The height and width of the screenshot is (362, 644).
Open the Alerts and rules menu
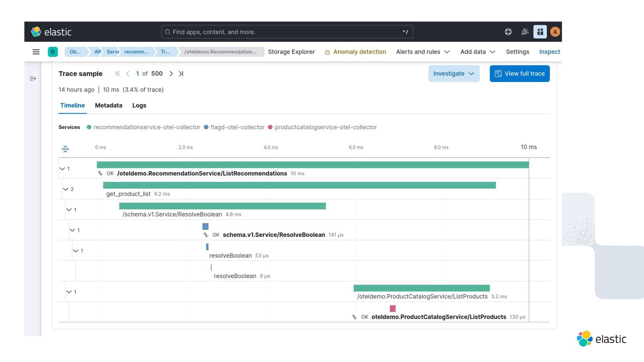[x=423, y=52]
